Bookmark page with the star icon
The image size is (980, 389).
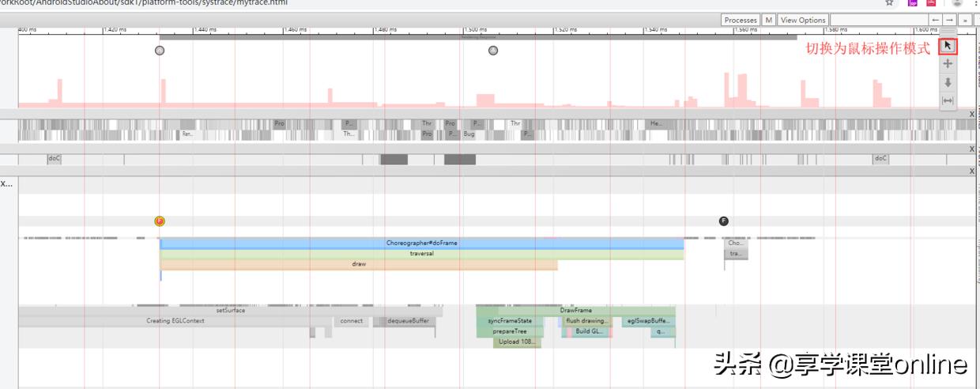pos(889,3)
